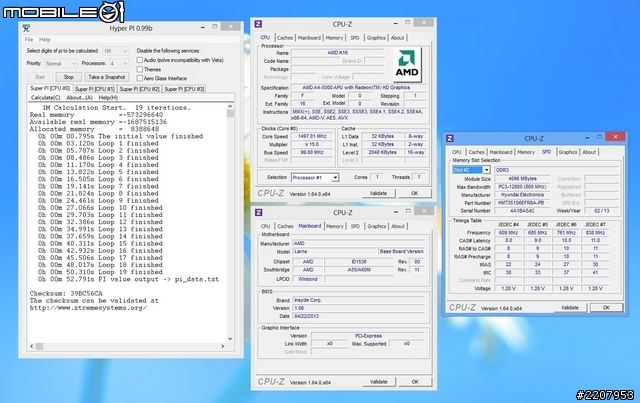Click horizontal scrollbar right arrow in Super PI log
This screenshot has width=640, height=403.
point(222,346)
